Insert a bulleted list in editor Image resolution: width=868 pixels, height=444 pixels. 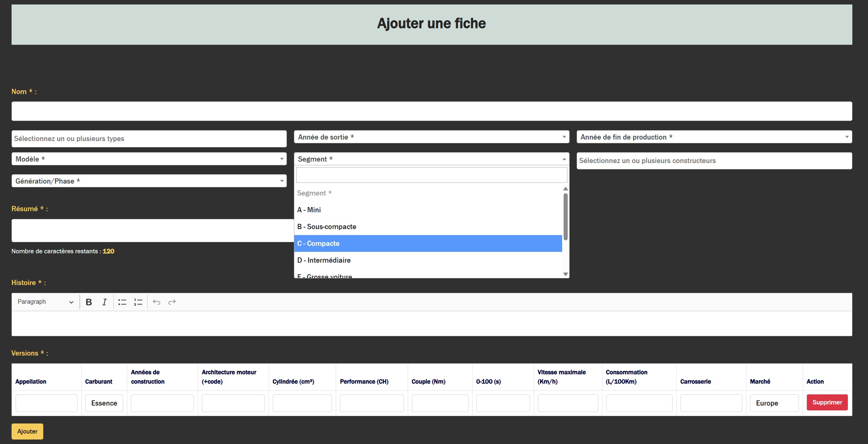click(x=122, y=302)
